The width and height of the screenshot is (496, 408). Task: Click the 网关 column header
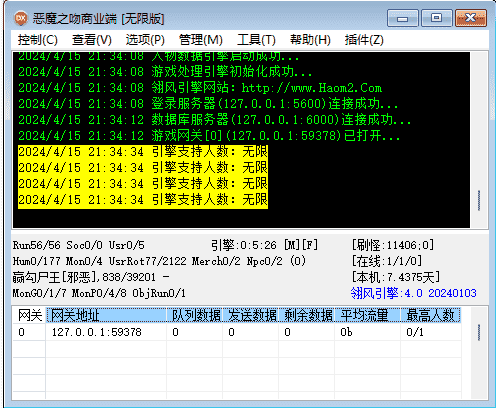[29, 315]
